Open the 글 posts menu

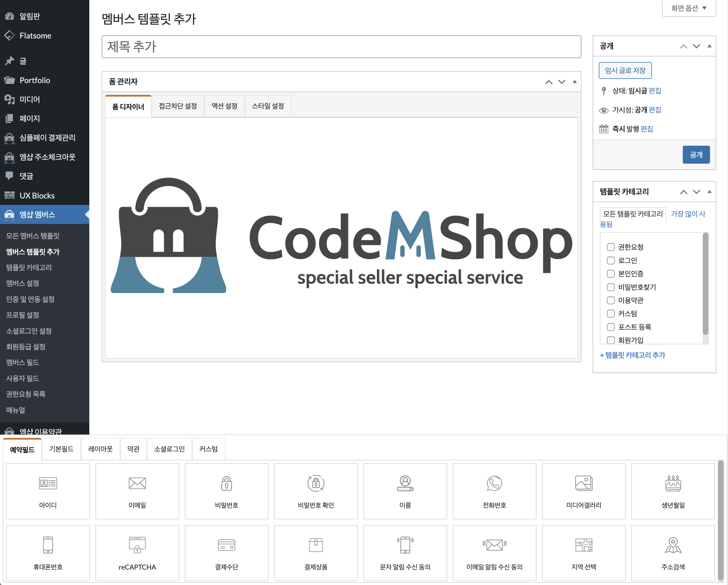click(45, 61)
